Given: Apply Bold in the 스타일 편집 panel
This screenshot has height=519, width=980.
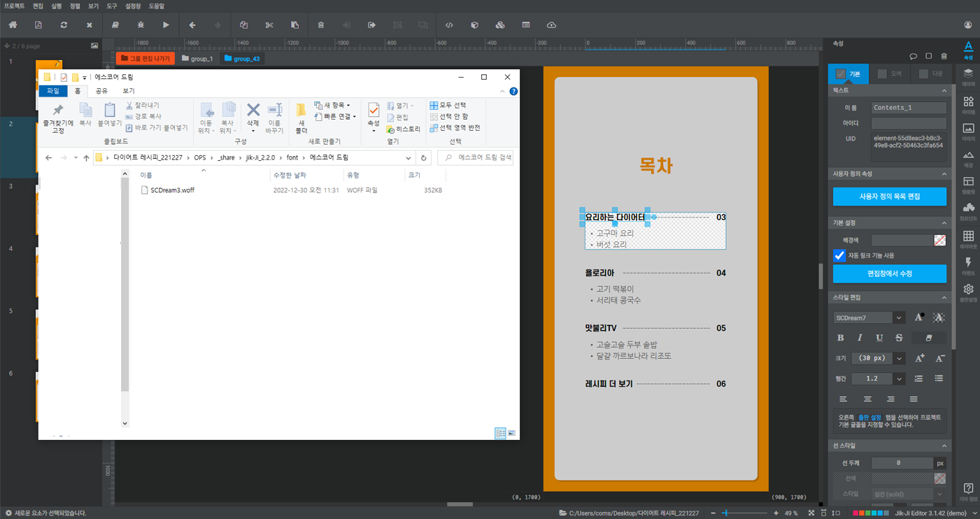Looking at the screenshot, I should pyautogui.click(x=840, y=337).
